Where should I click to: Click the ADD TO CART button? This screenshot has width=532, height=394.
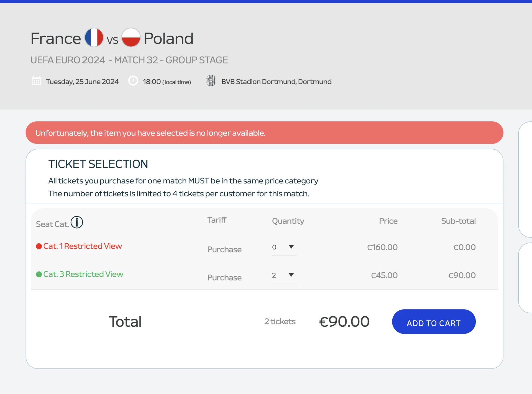click(x=434, y=322)
